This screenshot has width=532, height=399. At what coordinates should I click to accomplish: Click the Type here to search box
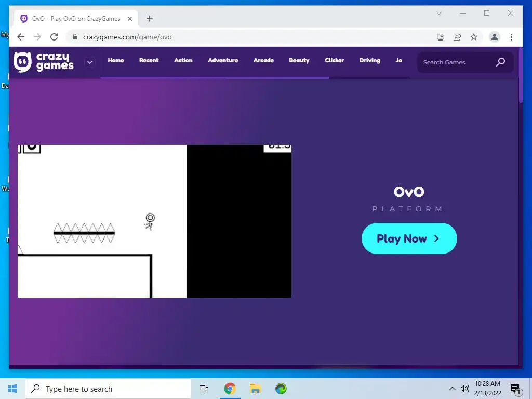click(x=108, y=389)
